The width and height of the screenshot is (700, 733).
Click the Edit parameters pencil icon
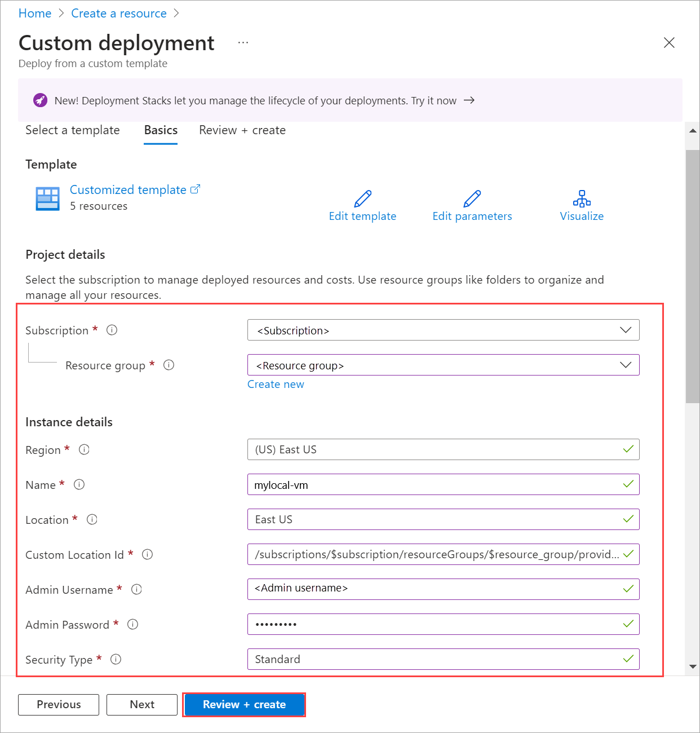pyautogui.click(x=472, y=198)
